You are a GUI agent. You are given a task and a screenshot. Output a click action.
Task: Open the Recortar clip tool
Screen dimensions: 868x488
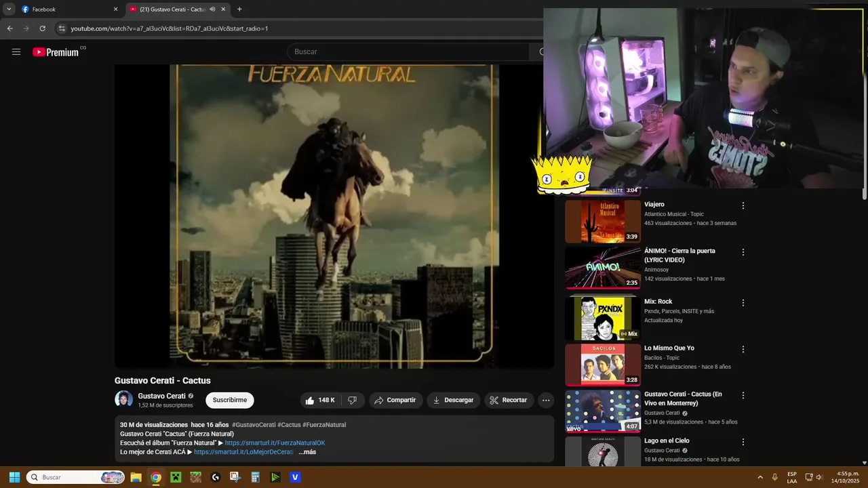509,401
